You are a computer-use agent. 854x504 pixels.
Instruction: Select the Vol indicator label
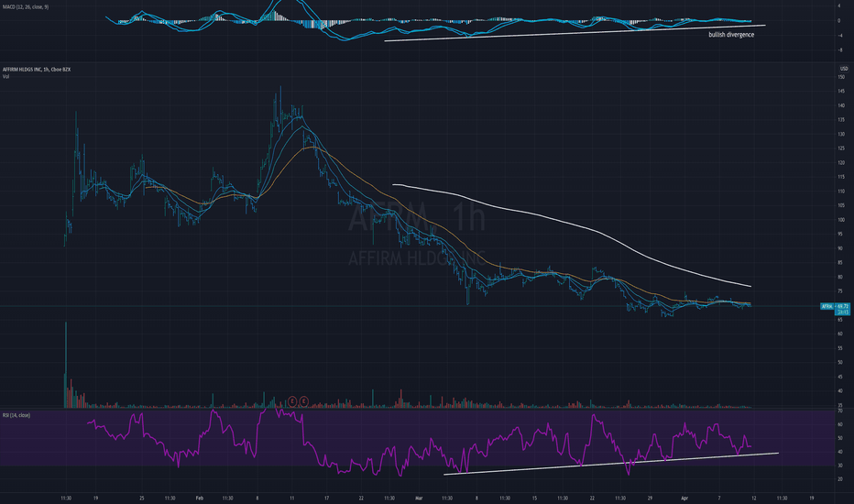(x=5, y=77)
